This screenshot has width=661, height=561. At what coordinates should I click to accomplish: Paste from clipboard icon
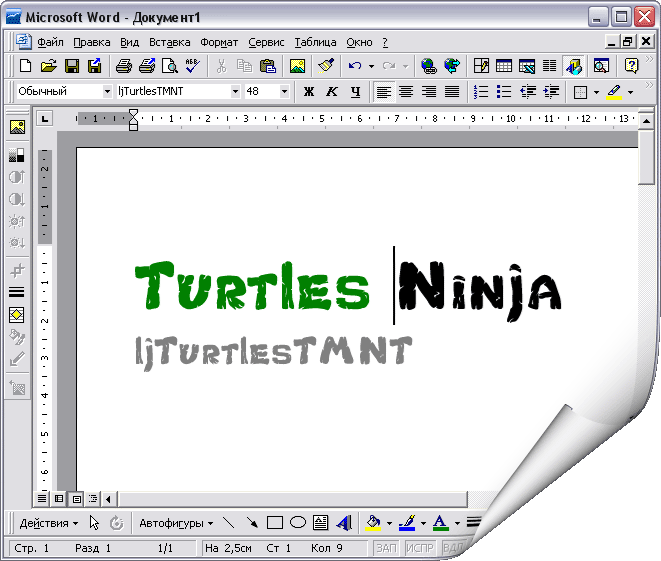pyautogui.click(x=267, y=66)
